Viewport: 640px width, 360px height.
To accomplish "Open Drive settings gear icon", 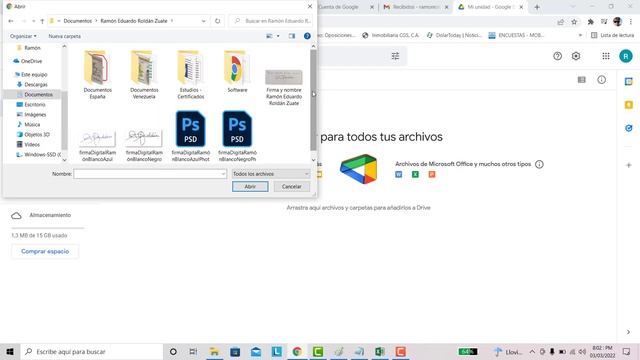I will [x=576, y=56].
